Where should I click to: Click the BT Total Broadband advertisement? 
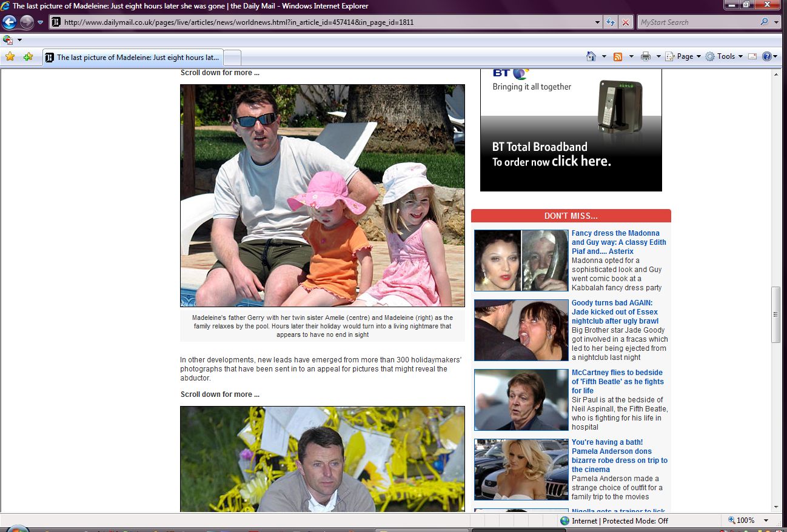click(571, 130)
